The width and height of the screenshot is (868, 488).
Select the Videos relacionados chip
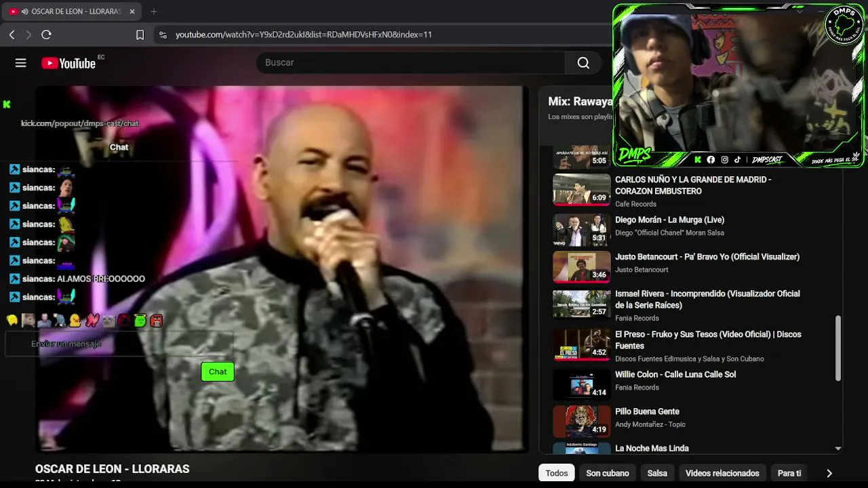tap(722, 473)
